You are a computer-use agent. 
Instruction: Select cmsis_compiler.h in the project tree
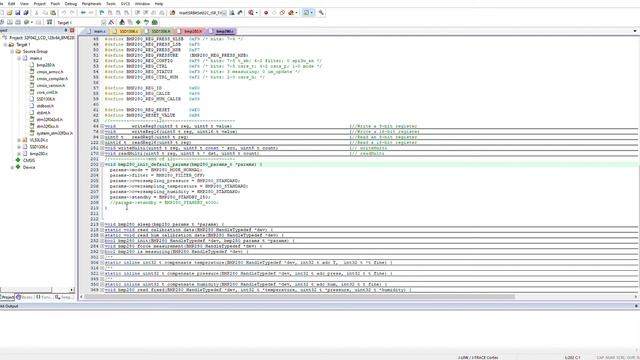52,79
